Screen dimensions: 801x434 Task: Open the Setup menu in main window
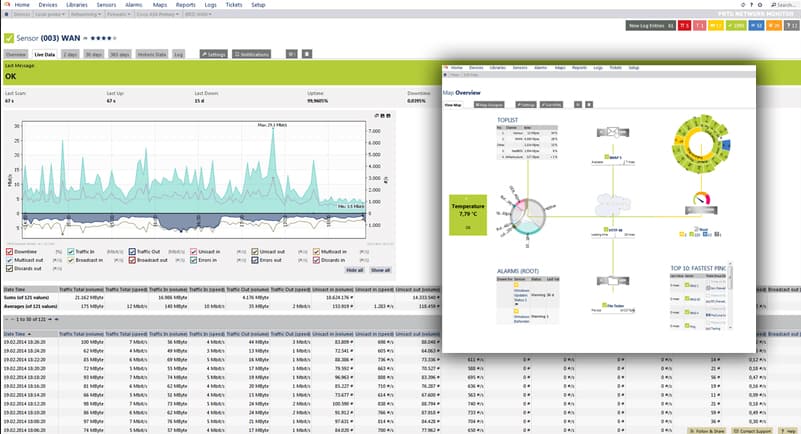click(258, 5)
